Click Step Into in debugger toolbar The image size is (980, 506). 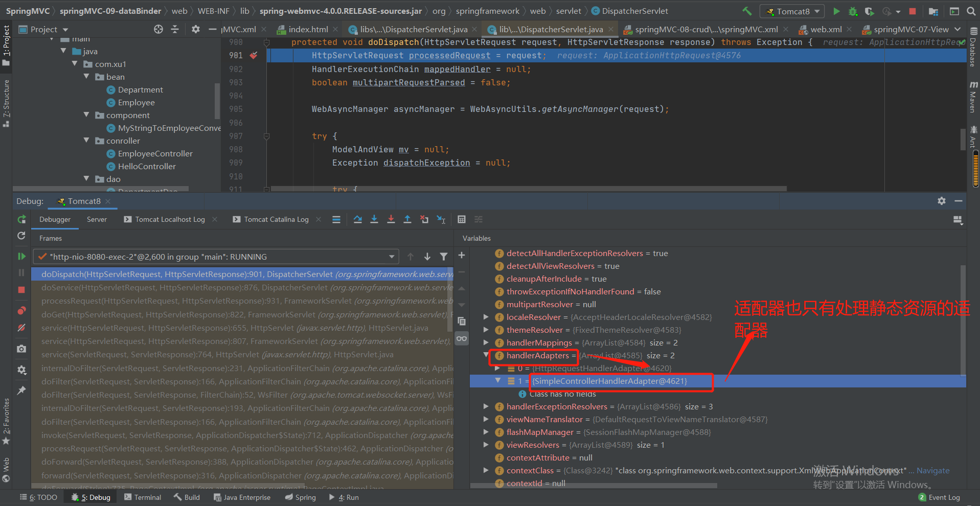pyautogui.click(x=374, y=219)
